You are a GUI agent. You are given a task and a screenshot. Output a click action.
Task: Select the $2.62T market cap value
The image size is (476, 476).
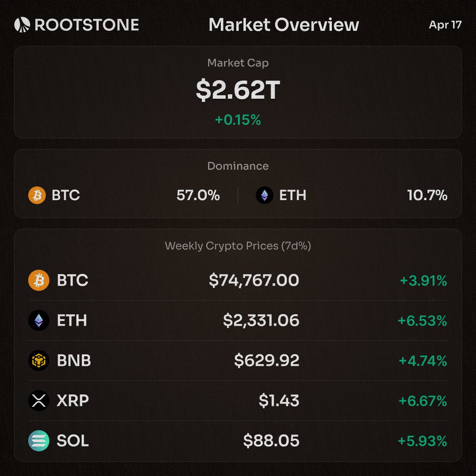[x=238, y=90]
